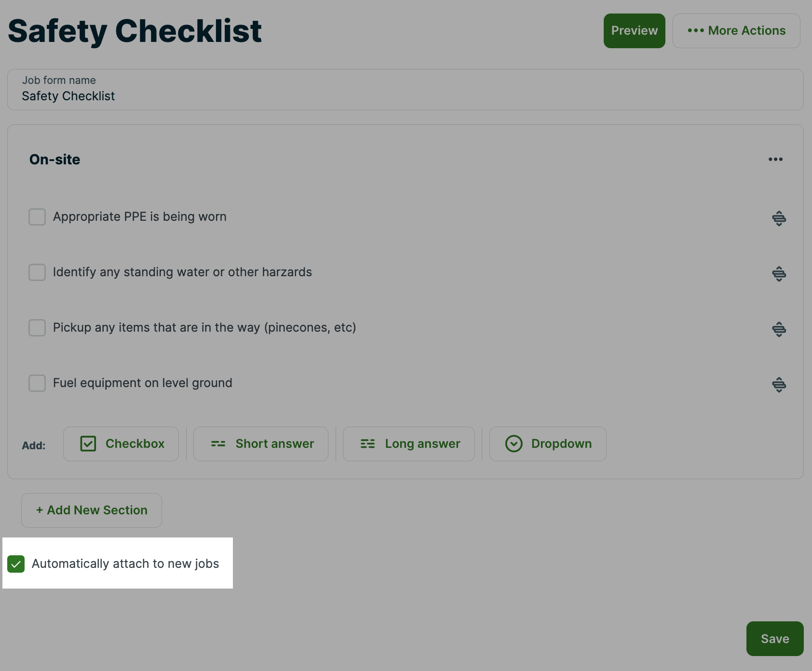Click the reorder handle for Fuel equipment row
This screenshot has height=671, width=812.
(x=779, y=385)
